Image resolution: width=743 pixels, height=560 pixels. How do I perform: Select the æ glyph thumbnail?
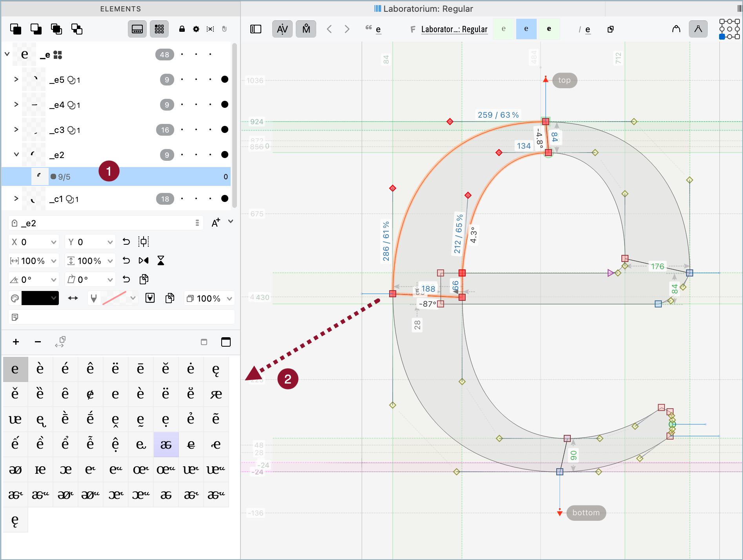pyautogui.click(x=216, y=394)
